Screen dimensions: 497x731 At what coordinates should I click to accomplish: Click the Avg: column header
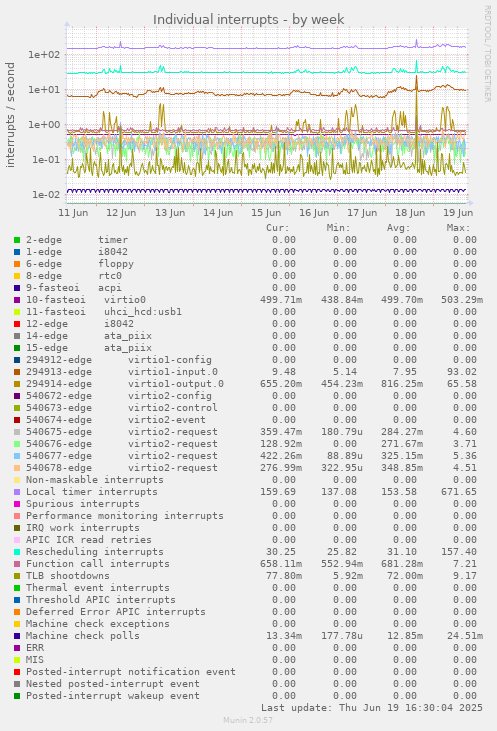coord(398,228)
